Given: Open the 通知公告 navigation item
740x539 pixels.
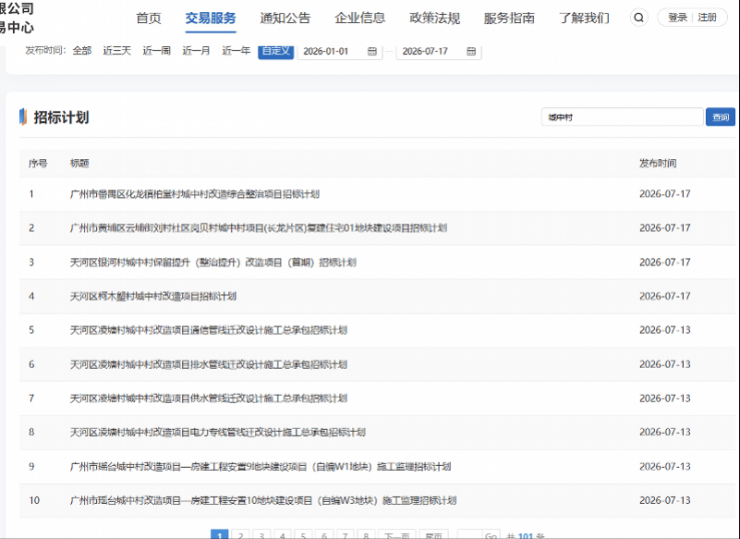Looking at the screenshot, I should coord(285,18).
